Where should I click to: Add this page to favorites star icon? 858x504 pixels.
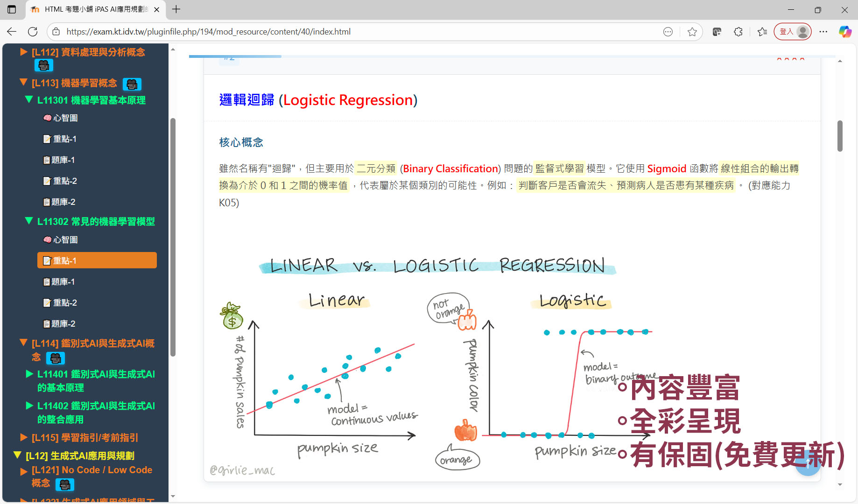692,32
